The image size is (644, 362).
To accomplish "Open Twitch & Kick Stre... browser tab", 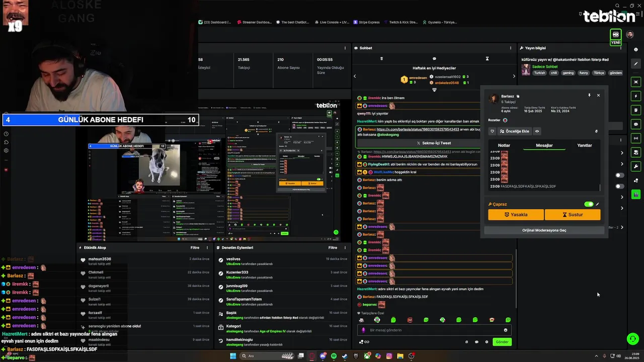I will click(x=400, y=22).
